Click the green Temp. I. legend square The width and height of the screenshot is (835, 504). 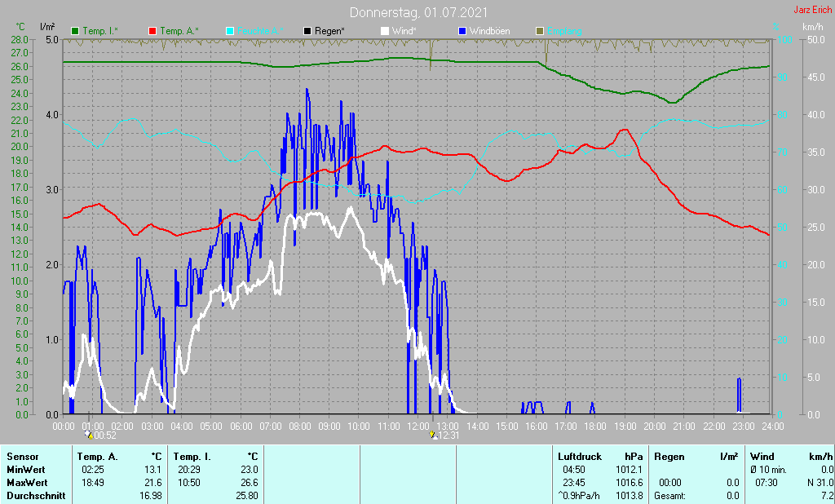pyautogui.click(x=75, y=31)
